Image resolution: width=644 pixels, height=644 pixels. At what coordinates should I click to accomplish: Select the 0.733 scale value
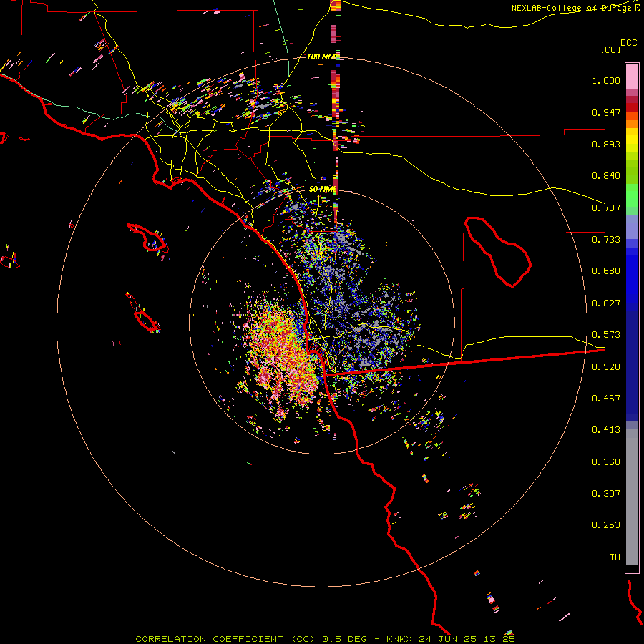606,240
